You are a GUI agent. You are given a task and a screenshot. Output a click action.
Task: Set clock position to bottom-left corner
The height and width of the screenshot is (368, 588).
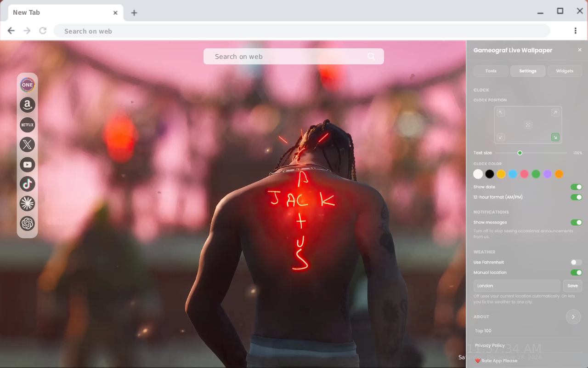tap(501, 137)
